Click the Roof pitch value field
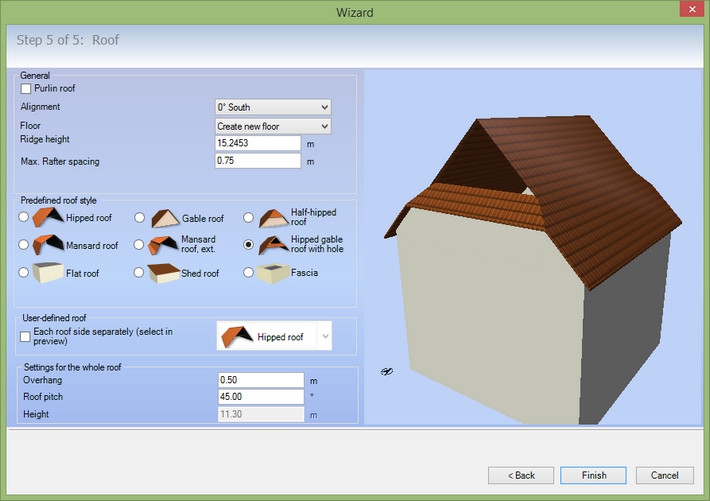Screen dimensions: 710x501 coord(261,397)
